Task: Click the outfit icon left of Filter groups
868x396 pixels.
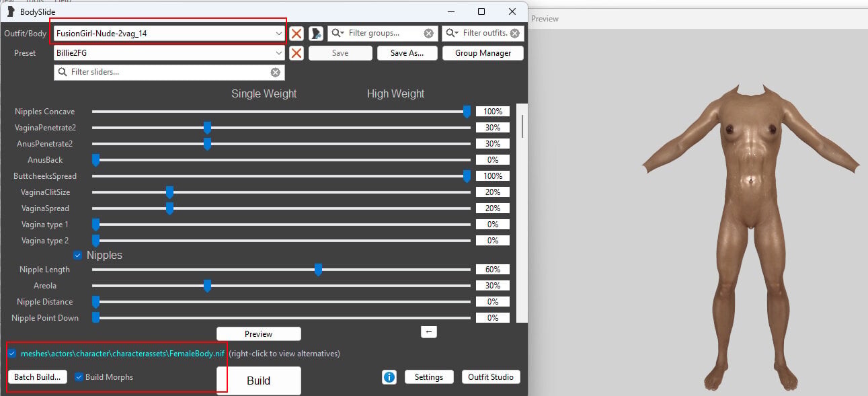Action: tap(316, 33)
